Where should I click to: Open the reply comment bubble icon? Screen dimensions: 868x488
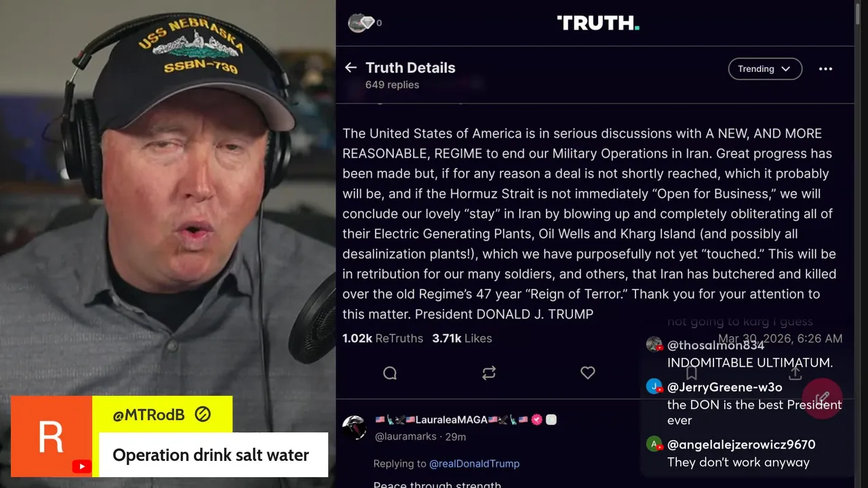pyautogui.click(x=390, y=373)
